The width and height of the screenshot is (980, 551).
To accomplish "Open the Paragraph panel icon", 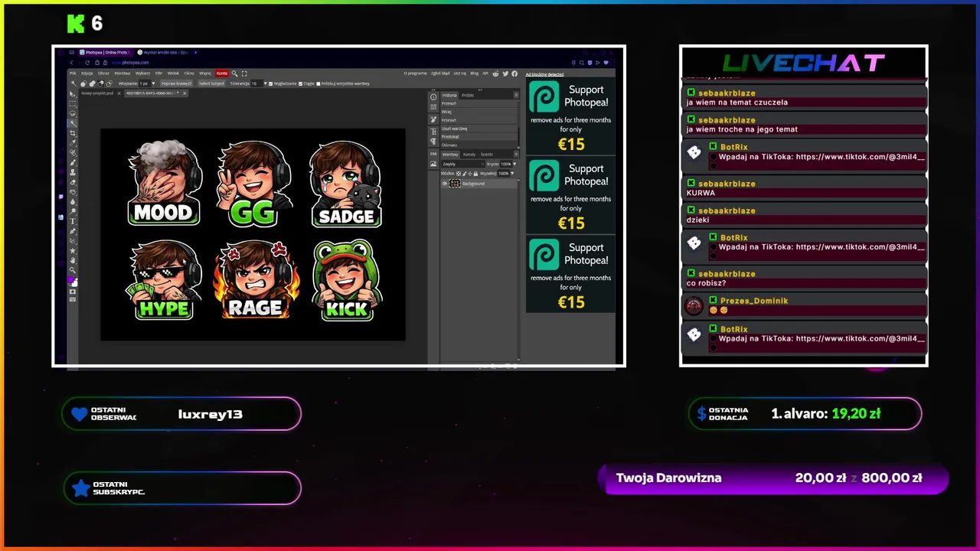I will 433,142.
